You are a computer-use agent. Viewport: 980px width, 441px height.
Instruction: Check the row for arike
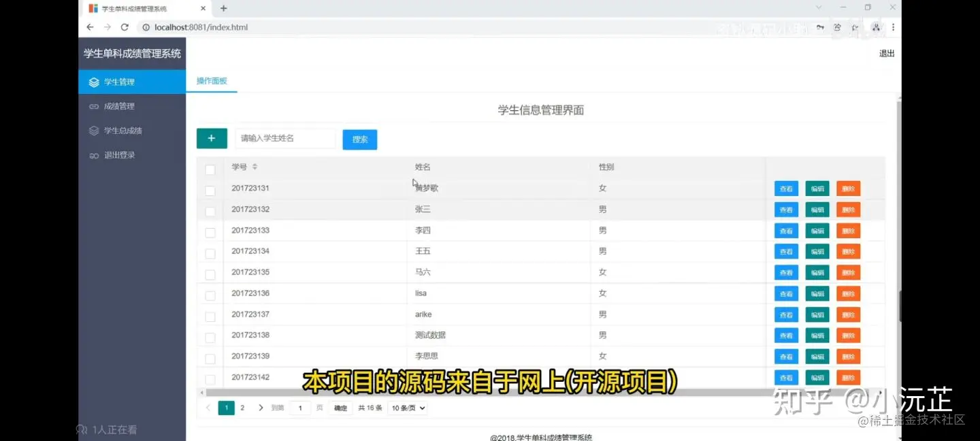(210, 317)
